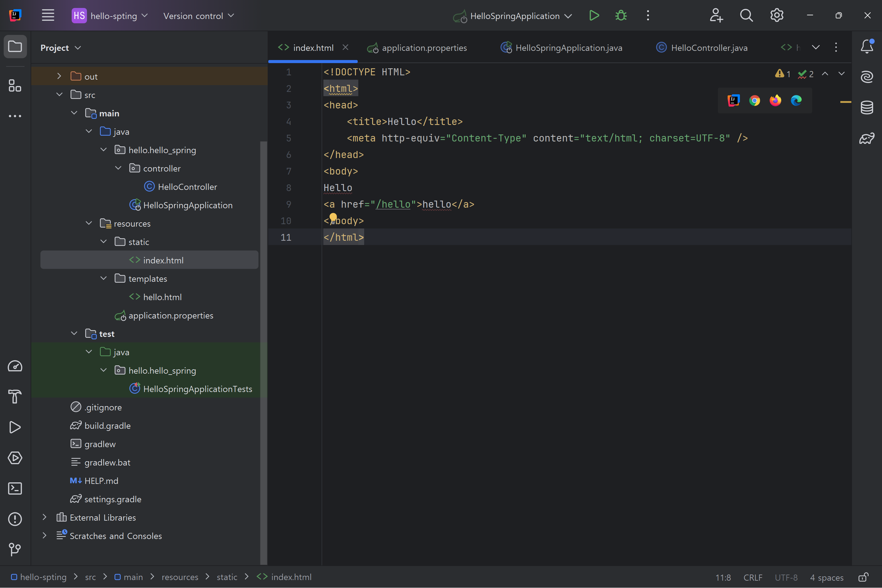Show more tool windows ellipsis
The height and width of the screenshot is (588, 882).
(15, 116)
